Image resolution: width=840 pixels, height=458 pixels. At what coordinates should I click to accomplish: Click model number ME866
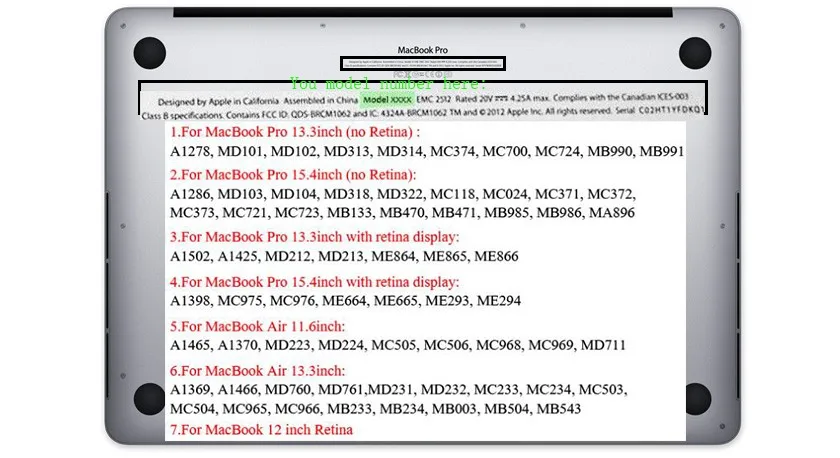496,256
